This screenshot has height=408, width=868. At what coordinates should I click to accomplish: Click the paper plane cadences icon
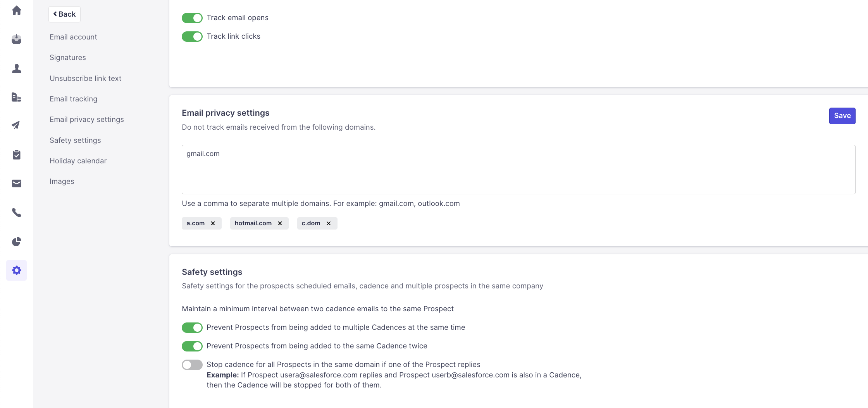tap(16, 125)
